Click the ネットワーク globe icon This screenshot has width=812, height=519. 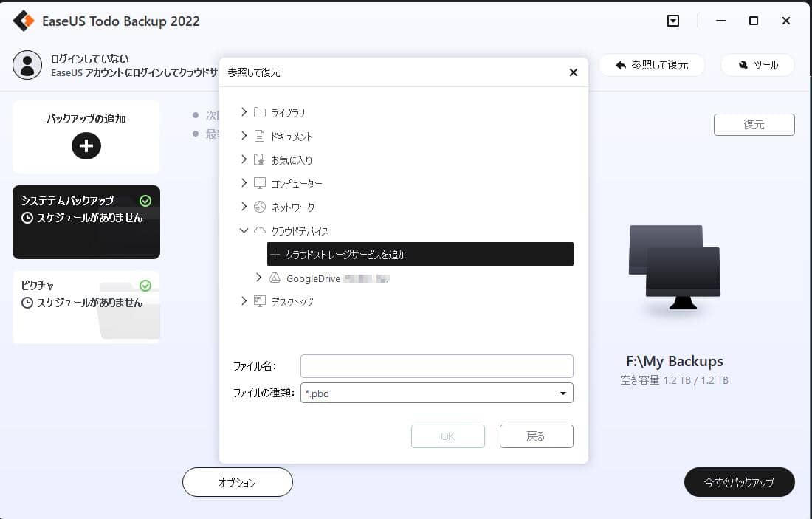coord(259,207)
